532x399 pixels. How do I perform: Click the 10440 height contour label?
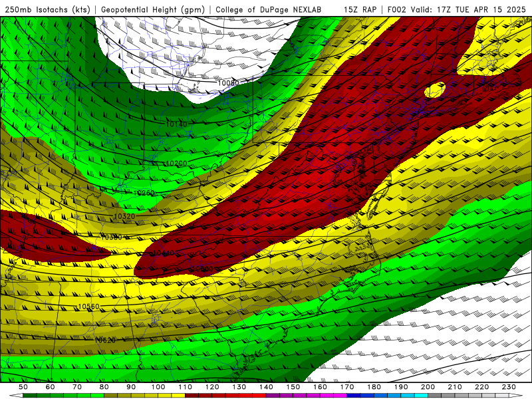[164, 253]
